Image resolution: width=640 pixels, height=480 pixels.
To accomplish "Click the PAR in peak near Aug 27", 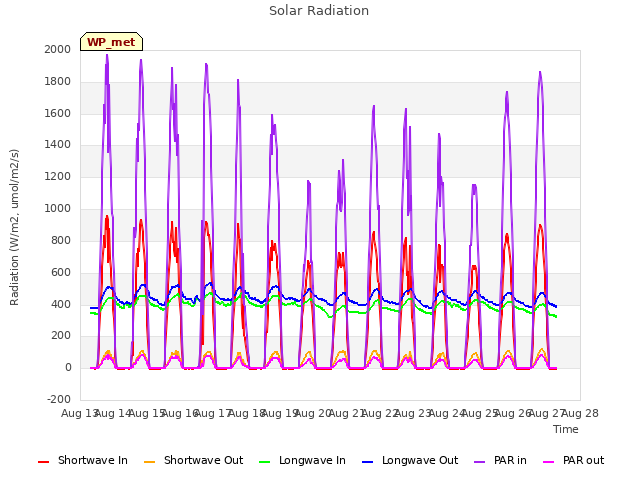I will coord(540,73).
